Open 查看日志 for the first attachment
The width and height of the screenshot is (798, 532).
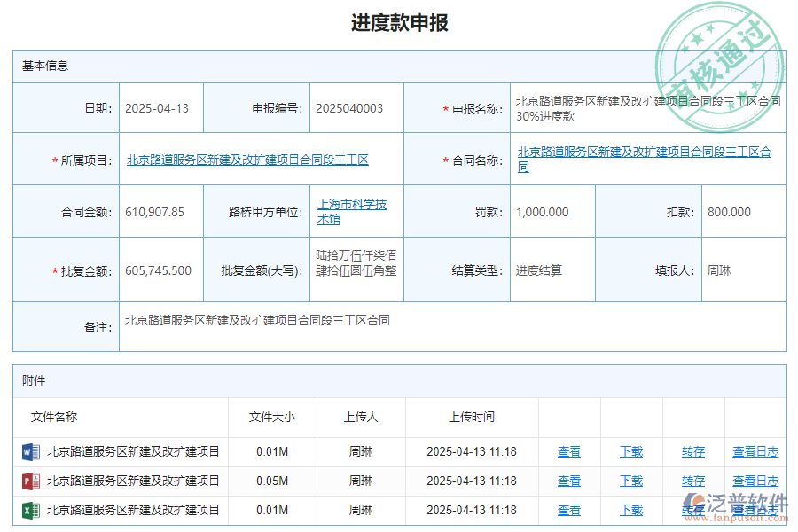click(x=755, y=451)
